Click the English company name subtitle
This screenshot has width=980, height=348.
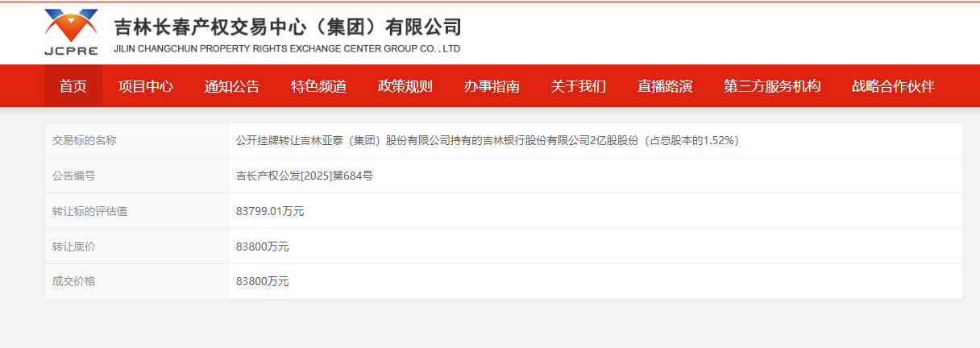pos(287,48)
